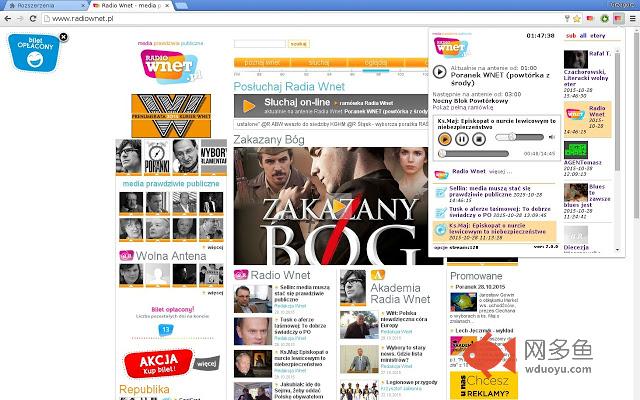Open 'Republika' section heading
Screen dimensions: 640x400
click(144, 389)
